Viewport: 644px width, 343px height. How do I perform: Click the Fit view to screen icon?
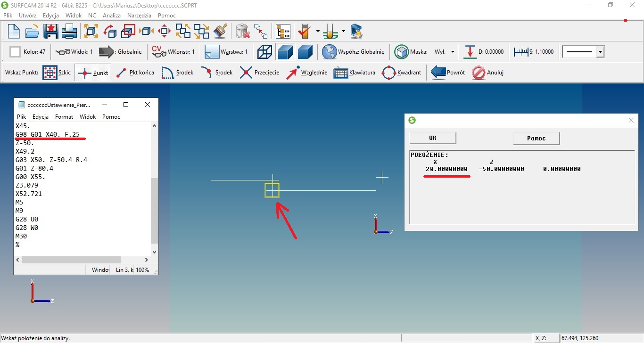tap(91, 32)
